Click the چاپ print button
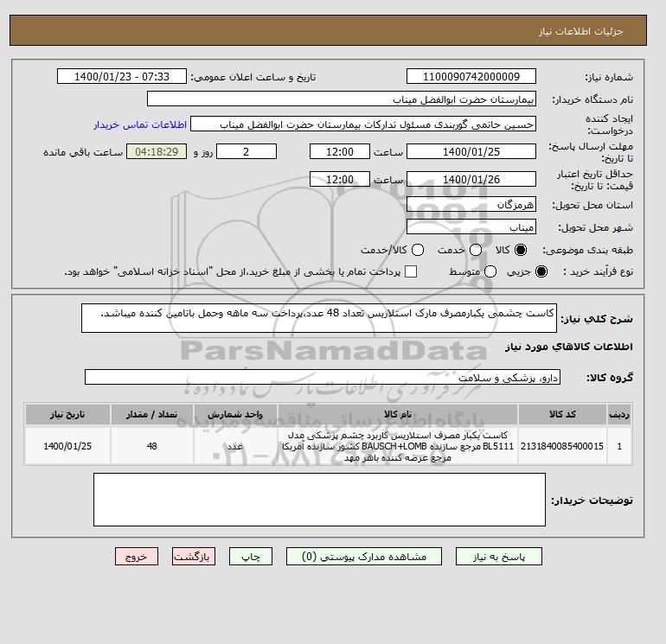The width and height of the screenshot is (666, 644). point(251,556)
